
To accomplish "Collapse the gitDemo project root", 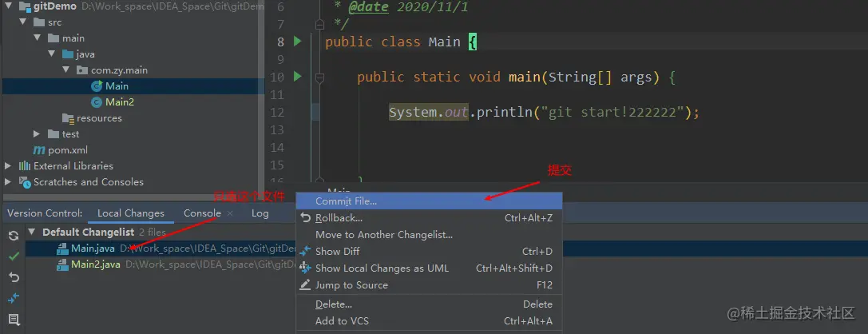I will (x=8, y=6).
